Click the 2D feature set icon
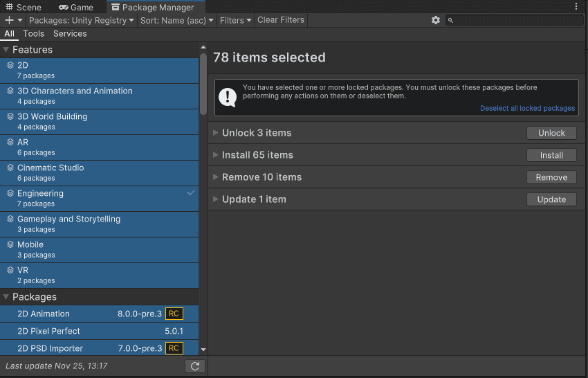Screen dimensions: 588x378 (10, 65)
